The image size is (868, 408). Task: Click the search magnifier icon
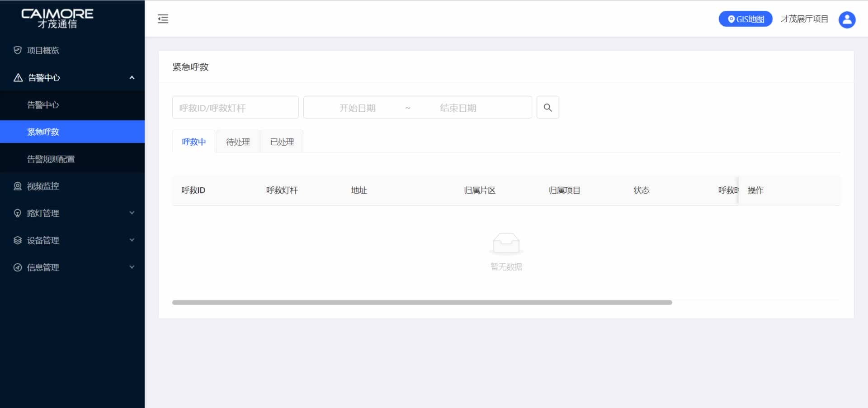(548, 107)
